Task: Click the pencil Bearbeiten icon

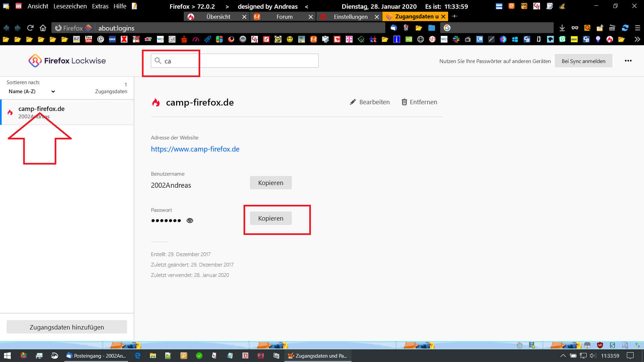Action: tap(353, 102)
